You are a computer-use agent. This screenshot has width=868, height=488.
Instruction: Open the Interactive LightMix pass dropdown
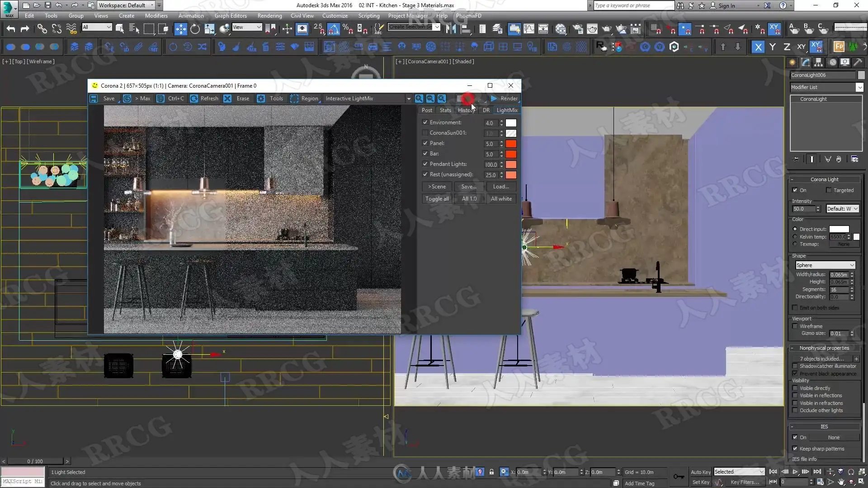tap(408, 99)
